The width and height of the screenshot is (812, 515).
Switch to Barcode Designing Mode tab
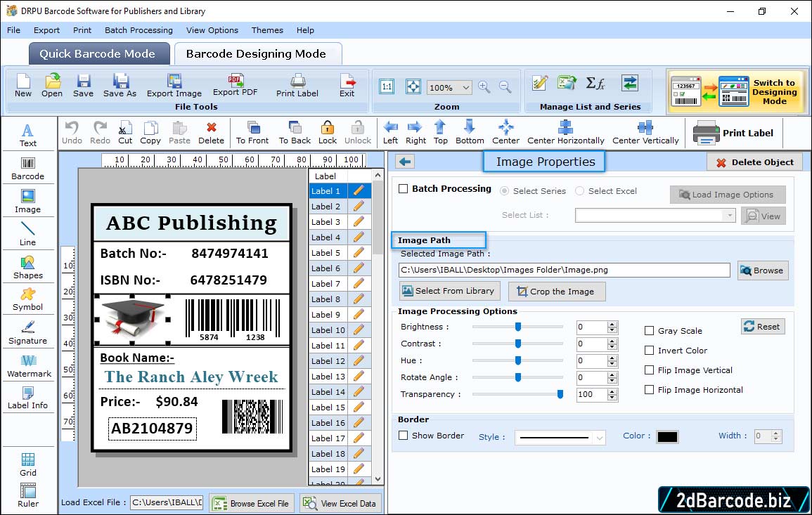[257, 54]
